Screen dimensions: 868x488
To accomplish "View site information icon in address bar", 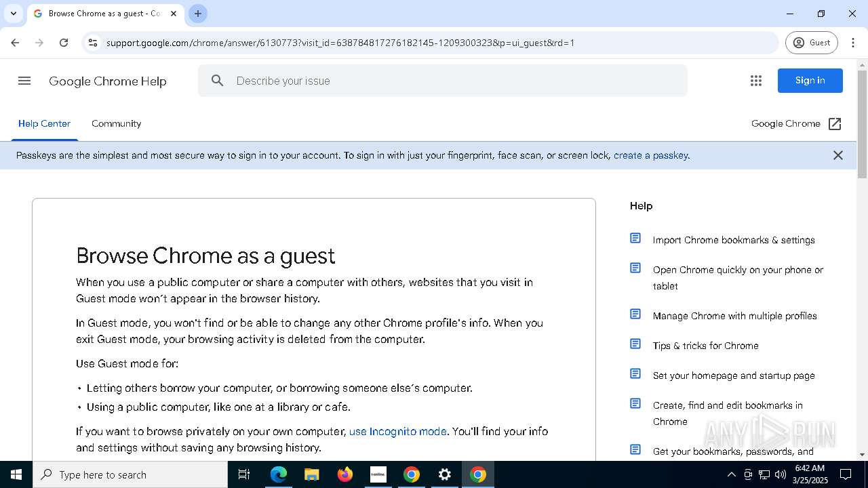I will [x=93, y=43].
